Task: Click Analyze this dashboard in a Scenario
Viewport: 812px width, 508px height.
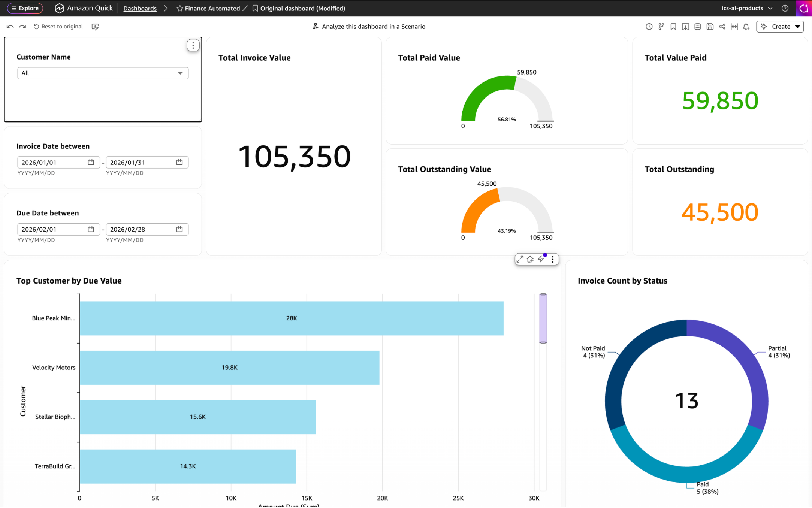Action: 369,27
